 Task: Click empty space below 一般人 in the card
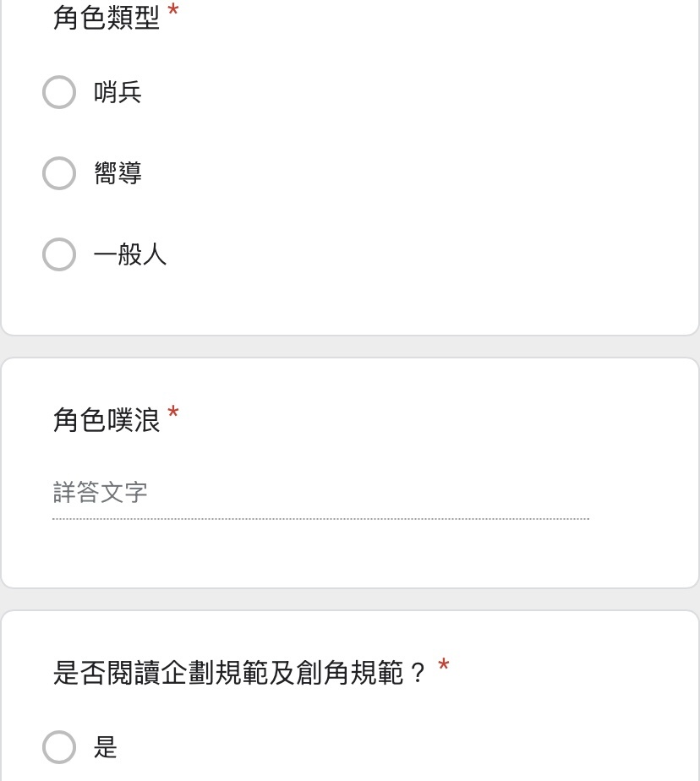[349, 303]
